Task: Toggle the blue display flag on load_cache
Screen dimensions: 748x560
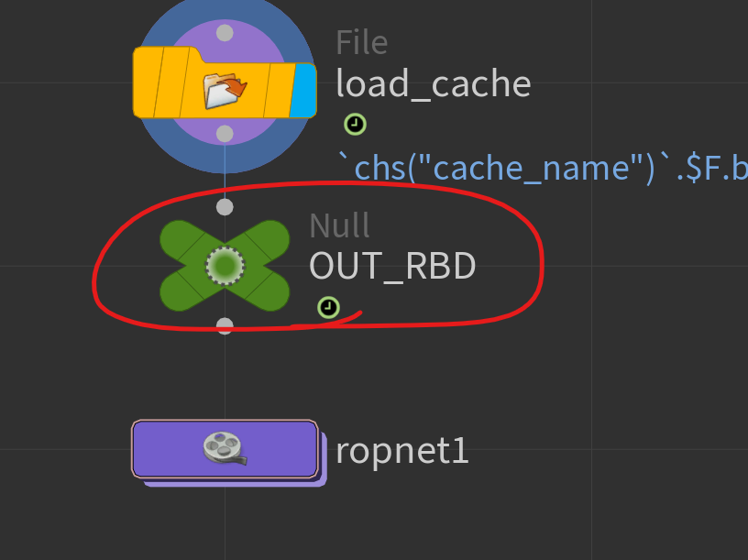Action: 304,91
